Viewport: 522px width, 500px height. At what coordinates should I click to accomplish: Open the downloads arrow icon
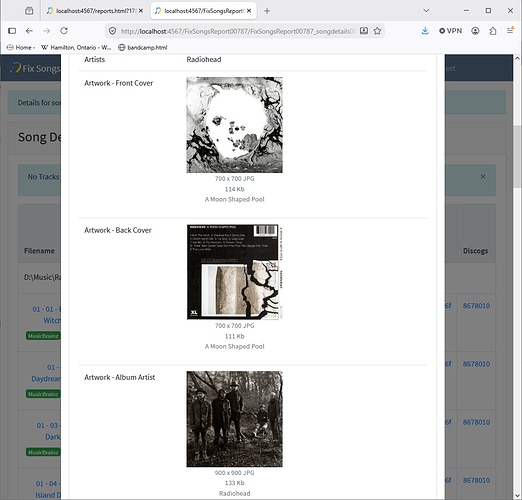(x=425, y=31)
